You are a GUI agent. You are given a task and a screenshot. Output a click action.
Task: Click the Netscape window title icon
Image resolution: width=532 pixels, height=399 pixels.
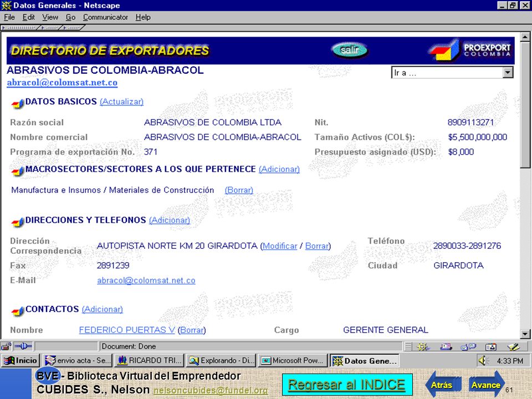click(x=6, y=6)
